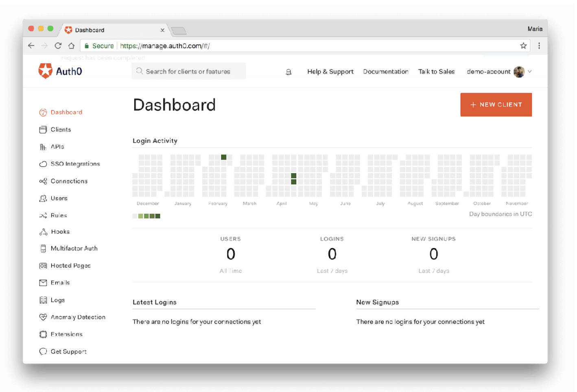Image resolution: width=577 pixels, height=392 pixels.
Task: Click the + NEW CLIENT button
Action: click(x=496, y=105)
